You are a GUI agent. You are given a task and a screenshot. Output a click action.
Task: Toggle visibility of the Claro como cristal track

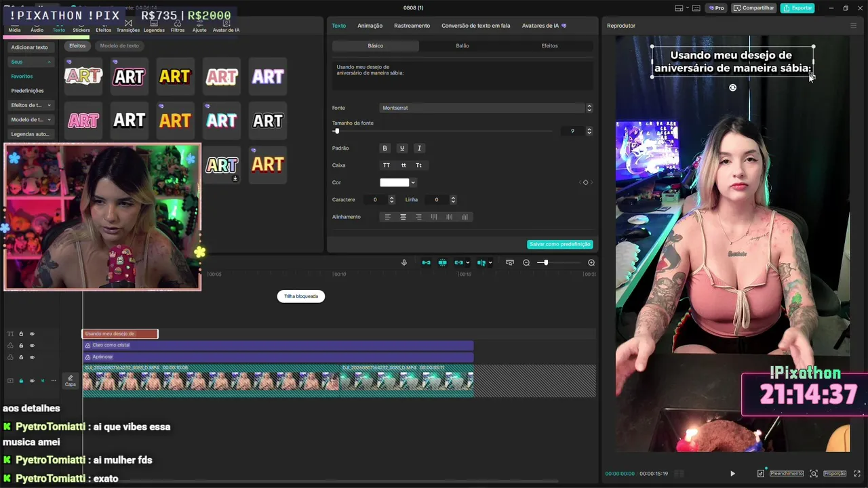(32, 346)
